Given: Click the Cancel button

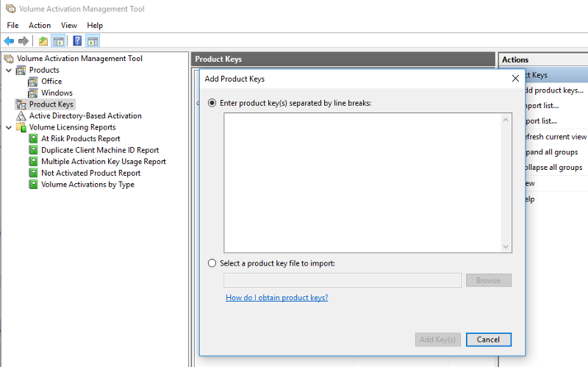Looking at the screenshot, I should (488, 339).
